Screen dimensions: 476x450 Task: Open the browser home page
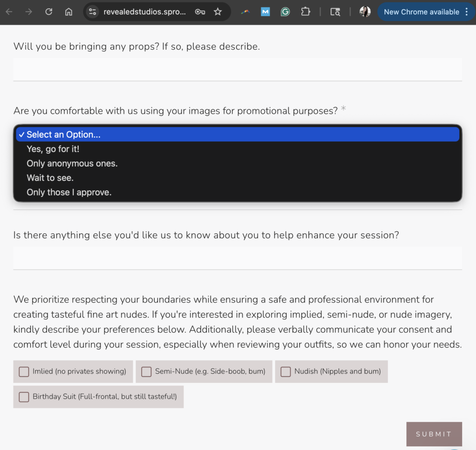[68, 12]
